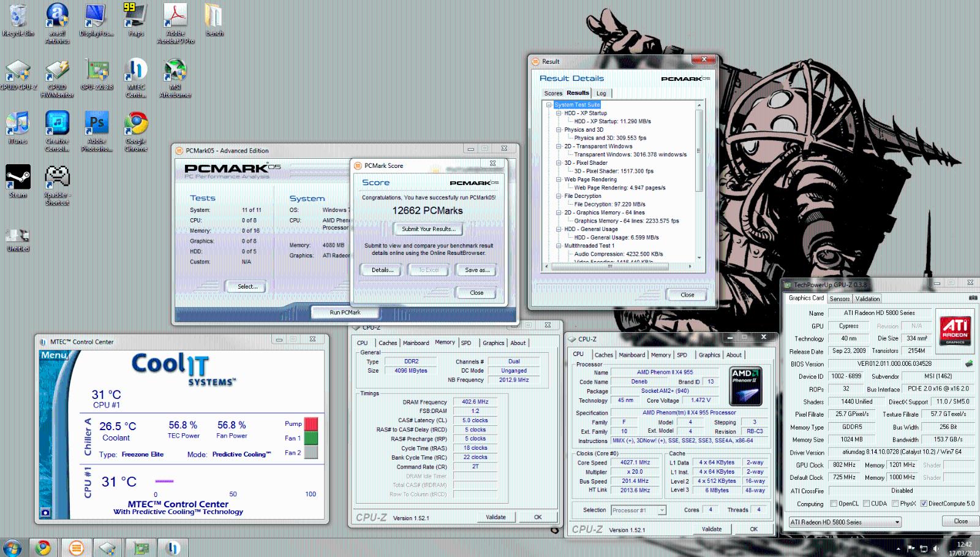The width and height of the screenshot is (980, 557).
Task: Launch avast! Antivirus desktop shortcut
Action: (57, 23)
